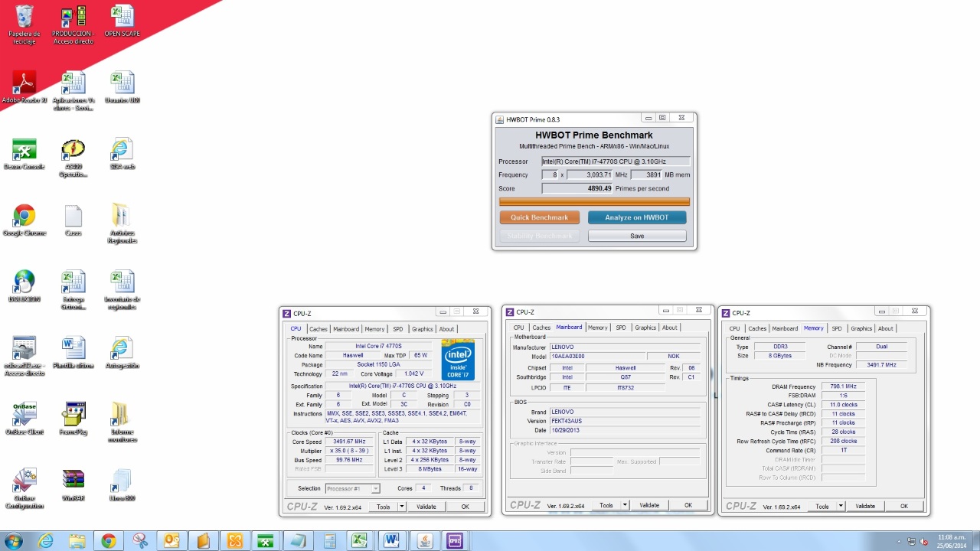980x551 pixels.
Task: Click Validate in right CPU-Z Memory window
Action: [x=865, y=506]
